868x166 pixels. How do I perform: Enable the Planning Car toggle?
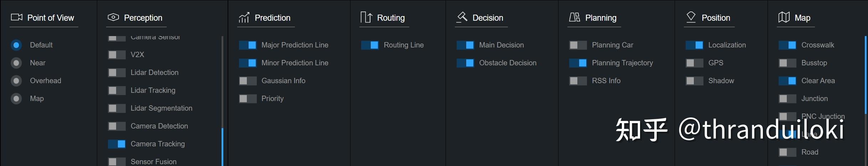(x=578, y=45)
